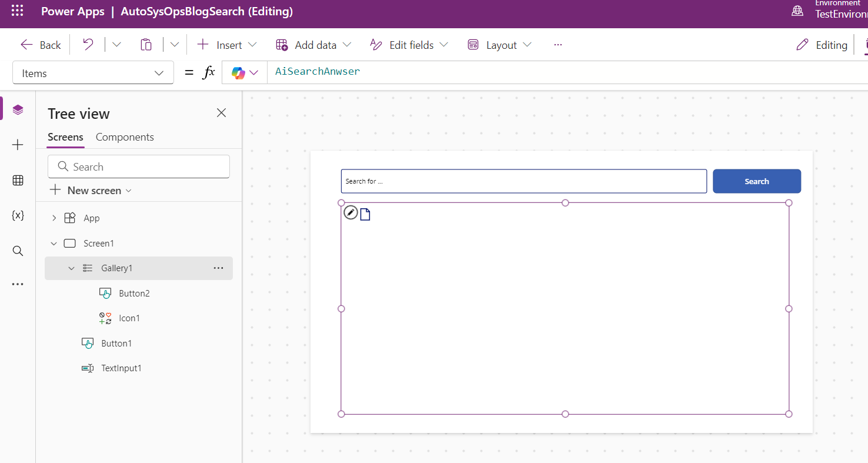Click inside the 'Search for ...' text input
The height and width of the screenshot is (463, 868).
click(x=523, y=181)
